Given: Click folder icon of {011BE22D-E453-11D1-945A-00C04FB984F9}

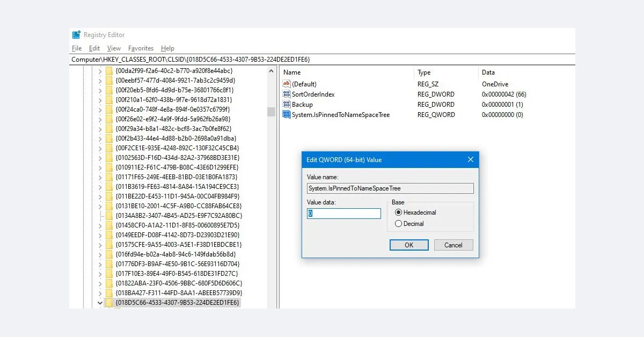Looking at the screenshot, I should point(109,196).
